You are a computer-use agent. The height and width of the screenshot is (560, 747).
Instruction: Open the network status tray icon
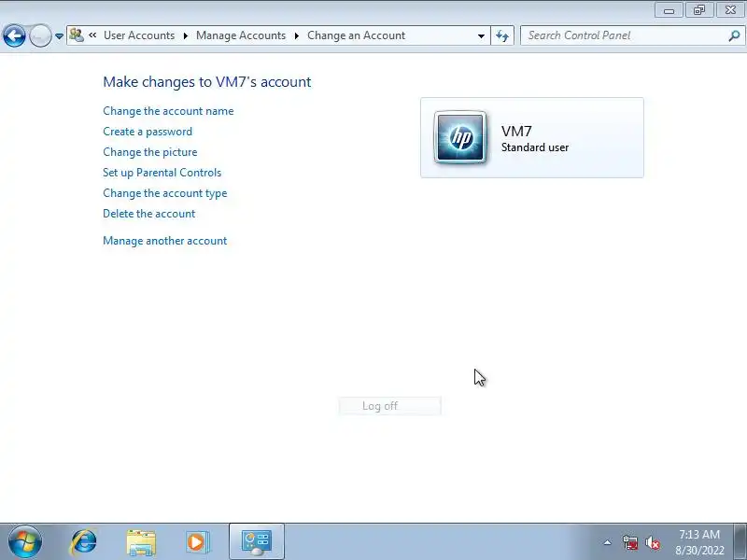click(x=630, y=542)
